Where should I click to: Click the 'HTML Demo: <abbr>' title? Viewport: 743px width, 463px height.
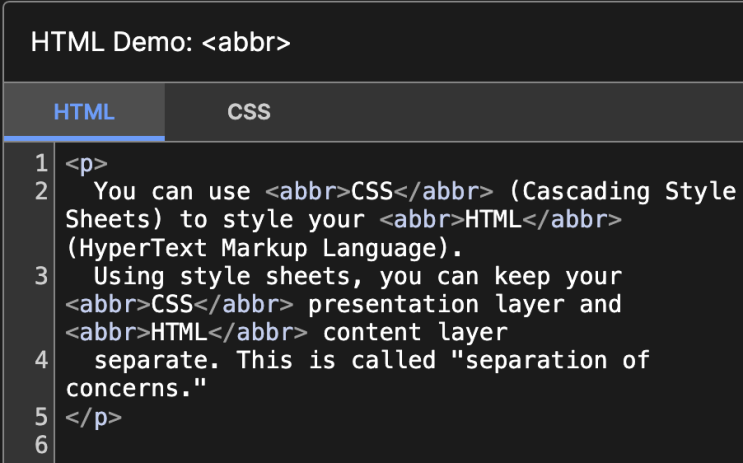tap(161, 43)
